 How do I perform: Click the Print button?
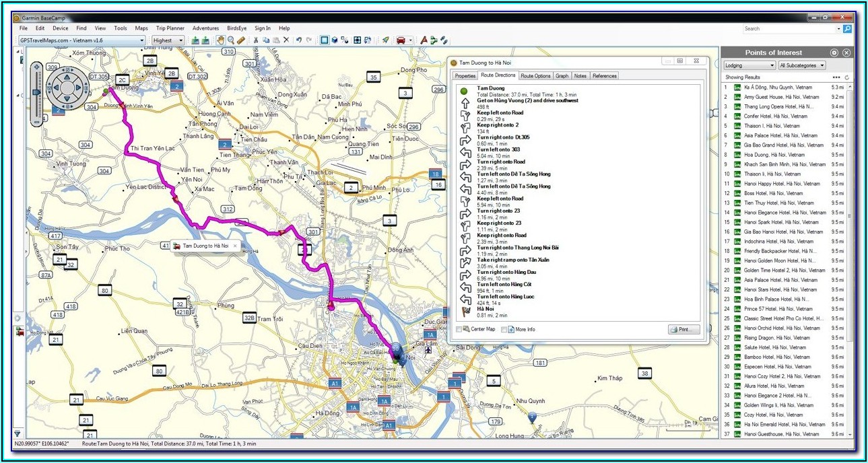click(683, 329)
